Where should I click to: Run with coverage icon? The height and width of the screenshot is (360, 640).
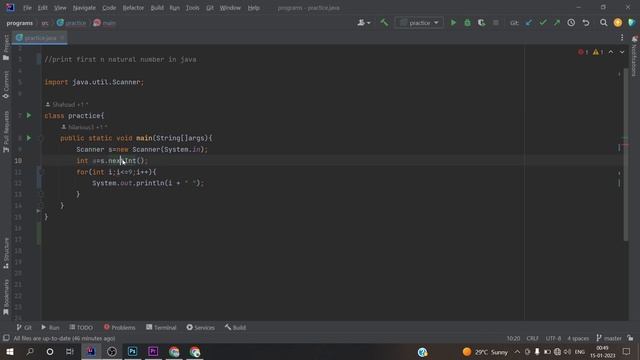482,23
